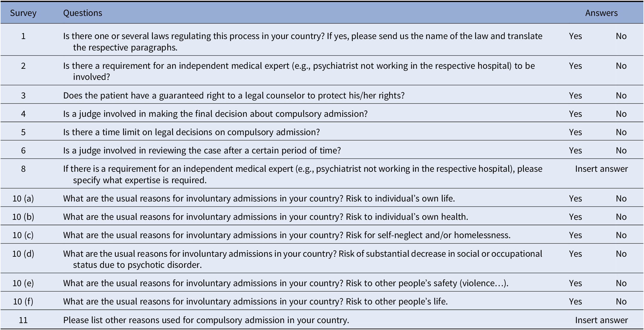This screenshot has width=644, height=330.
Task: Pick No for judge making final decision
Action: pyautogui.click(x=621, y=114)
